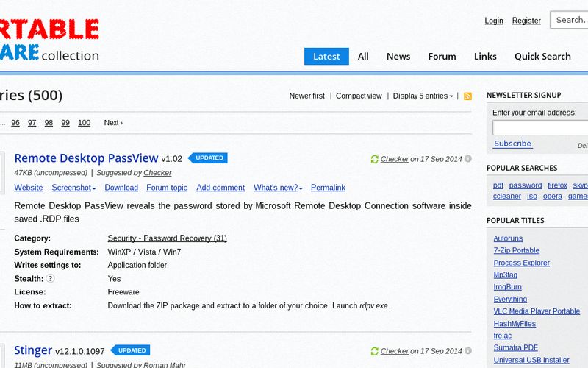Screen dimensions: 588x368
Task: Search popular term ccleaner
Action: 507,196
